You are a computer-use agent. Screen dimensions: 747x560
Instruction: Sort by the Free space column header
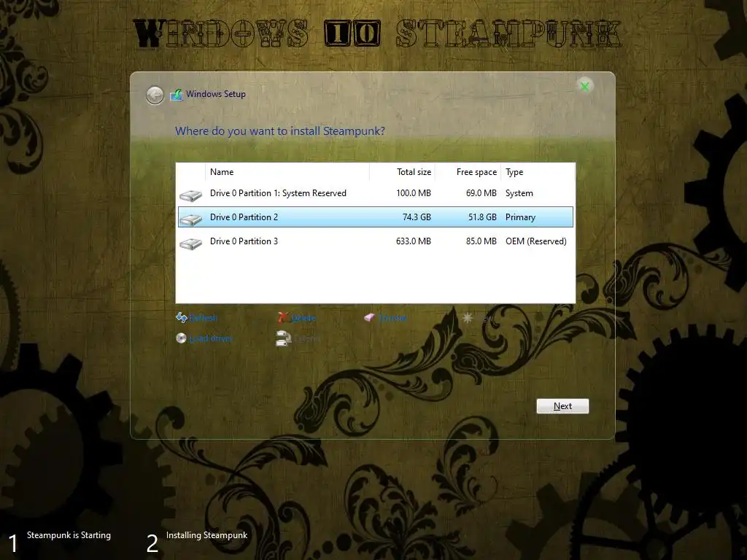[468, 172]
